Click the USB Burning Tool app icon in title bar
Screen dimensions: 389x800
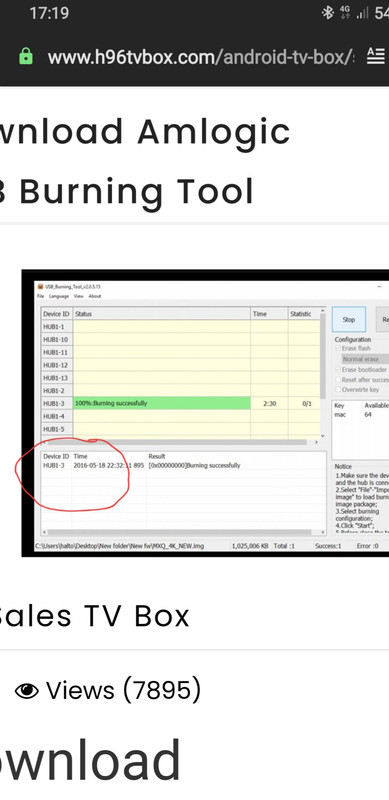[40, 286]
